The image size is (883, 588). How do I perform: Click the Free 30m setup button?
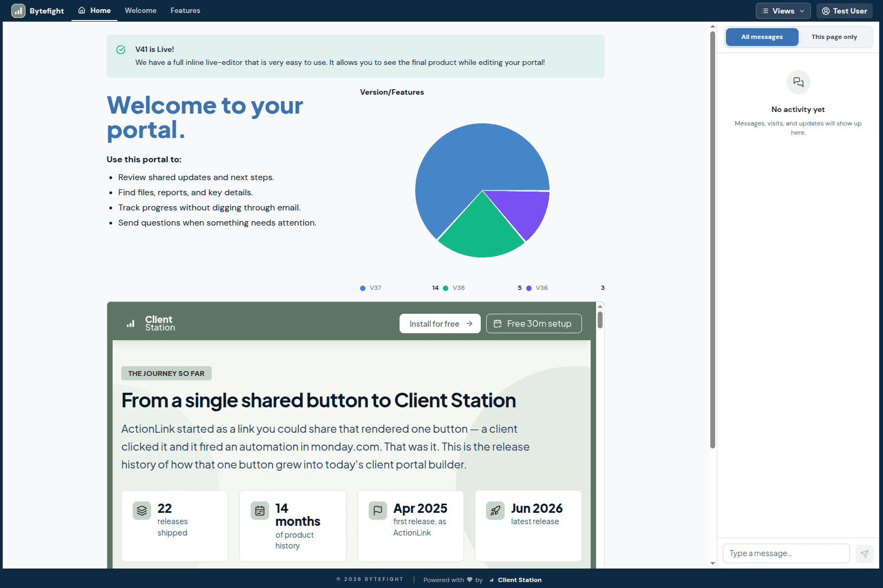pos(534,323)
